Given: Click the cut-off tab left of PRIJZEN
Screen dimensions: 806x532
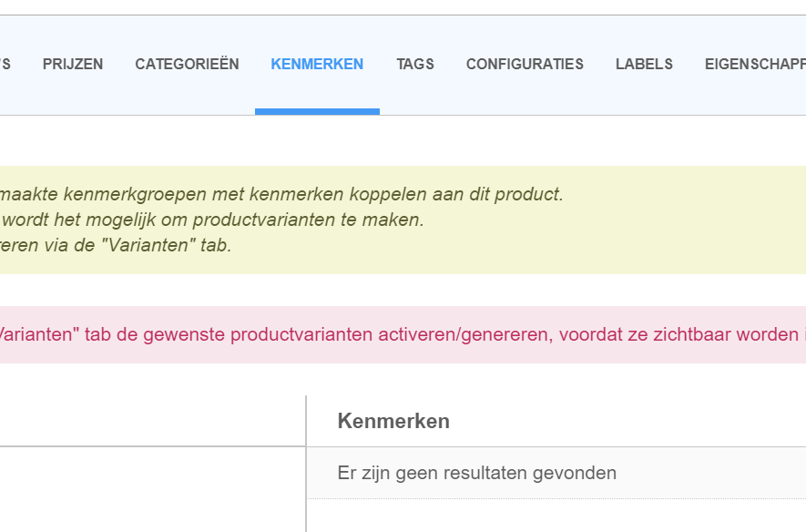Looking at the screenshot, I should [5, 64].
